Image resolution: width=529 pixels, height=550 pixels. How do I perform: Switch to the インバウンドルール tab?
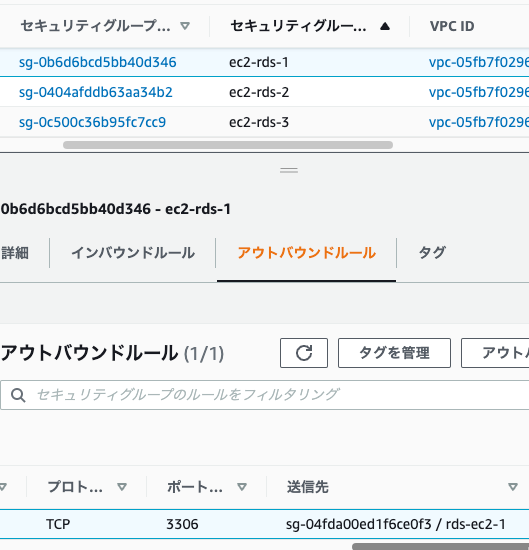click(x=133, y=253)
